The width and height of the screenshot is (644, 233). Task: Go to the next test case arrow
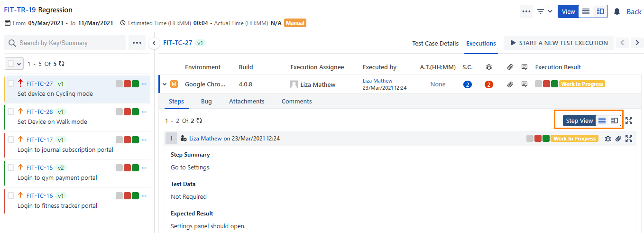pos(636,43)
